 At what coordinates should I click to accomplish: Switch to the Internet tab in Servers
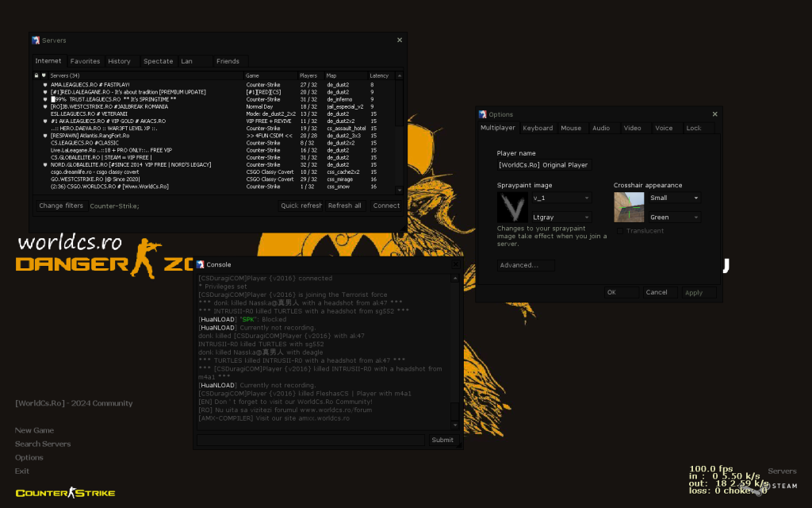point(48,60)
